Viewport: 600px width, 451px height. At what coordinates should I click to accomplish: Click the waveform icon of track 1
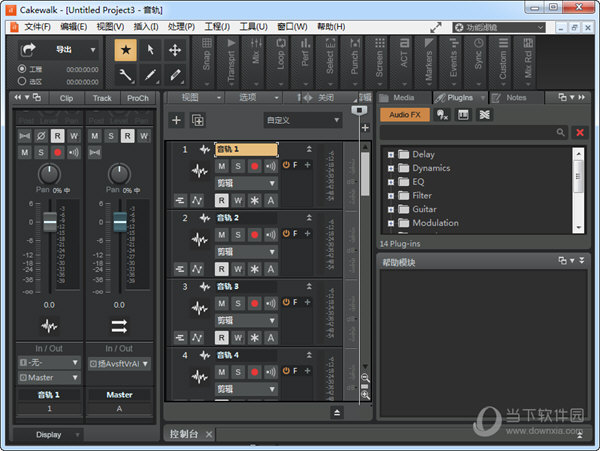tap(199, 171)
